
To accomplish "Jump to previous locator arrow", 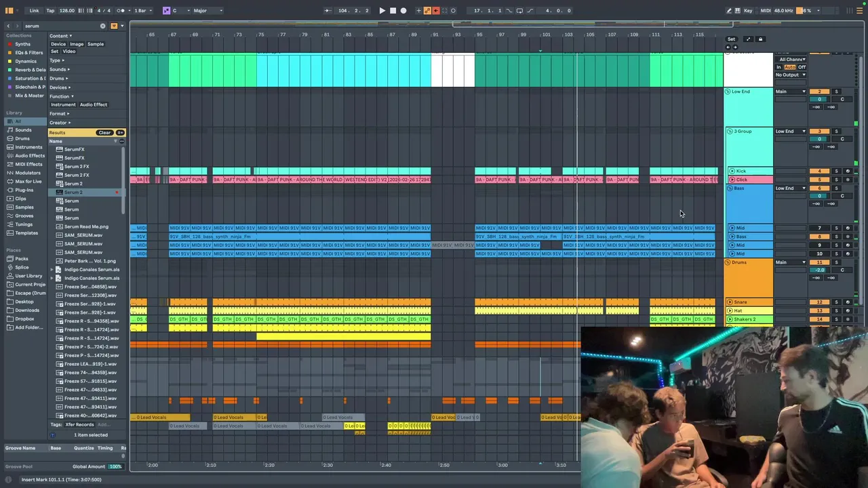I will (x=728, y=47).
